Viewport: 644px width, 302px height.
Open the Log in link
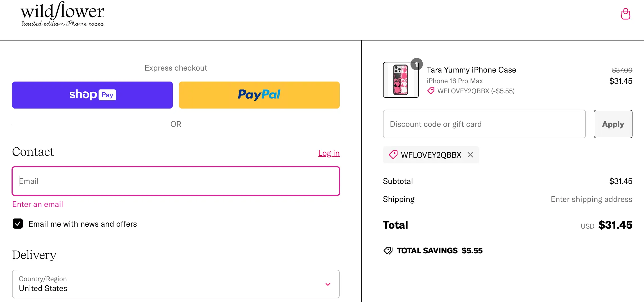click(x=328, y=153)
